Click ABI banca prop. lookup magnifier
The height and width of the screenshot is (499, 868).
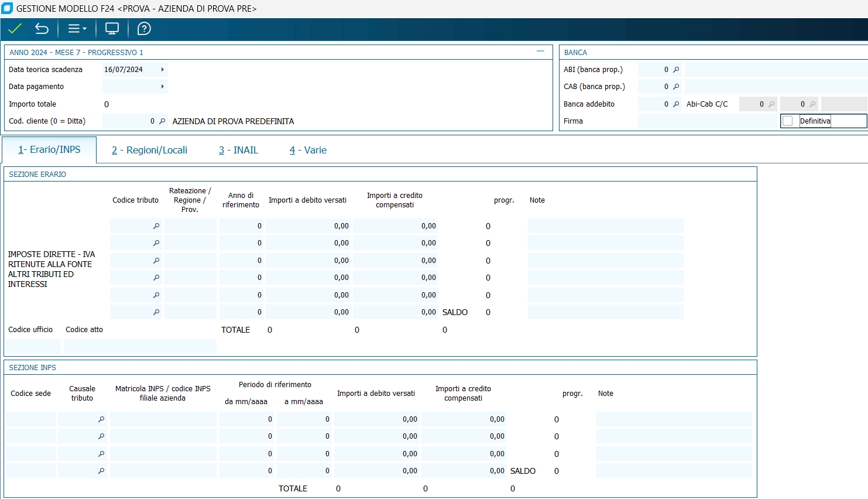tap(676, 70)
